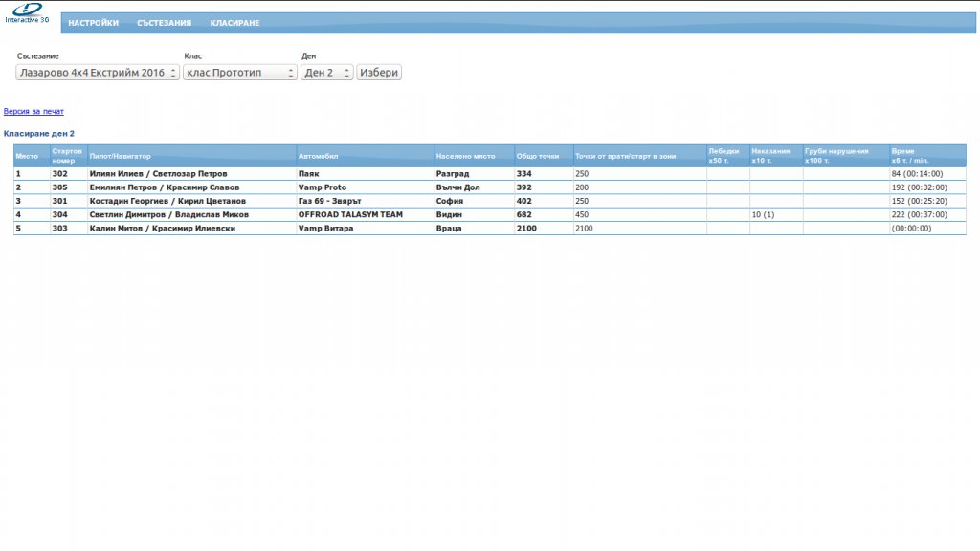Expand the Състезание dropdown Лазарово 4x4 Екстрийм 2016

pyautogui.click(x=98, y=73)
